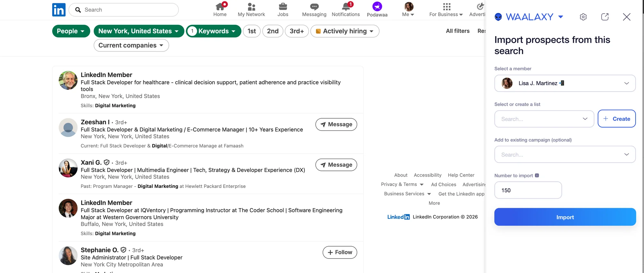The width and height of the screenshot is (644, 273).
Task: Click Stephanie O.'s verified badge icon
Action: click(123, 250)
